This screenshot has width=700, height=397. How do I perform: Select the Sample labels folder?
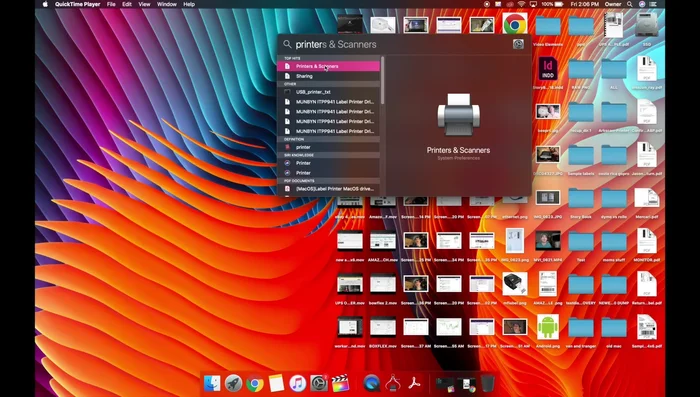point(581,155)
